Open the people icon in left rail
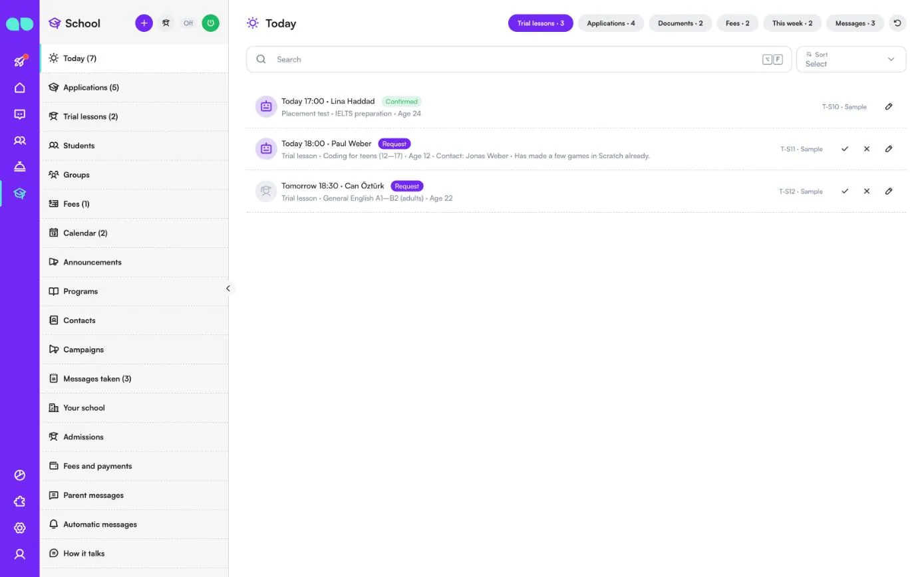This screenshot has height=577, width=924. [x=20, y=141]
